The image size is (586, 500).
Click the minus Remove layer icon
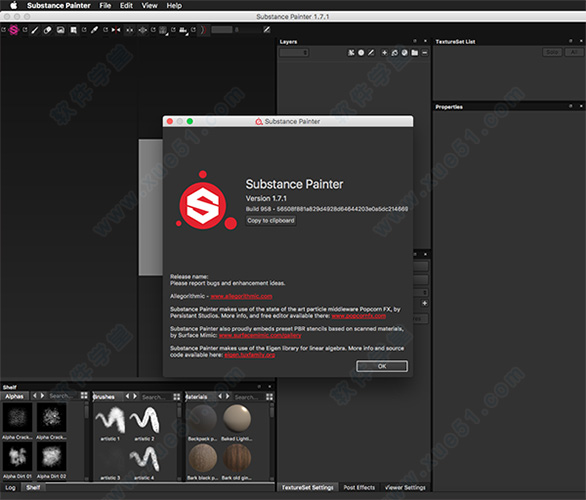[425, 53]
